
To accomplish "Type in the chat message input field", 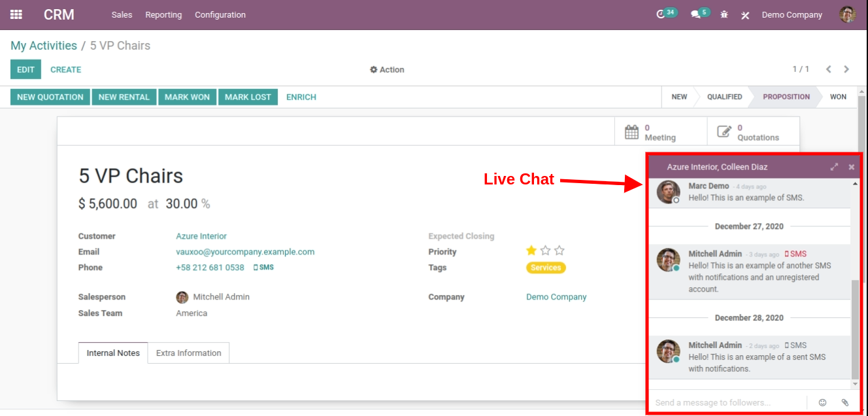I will coord(726,402).
